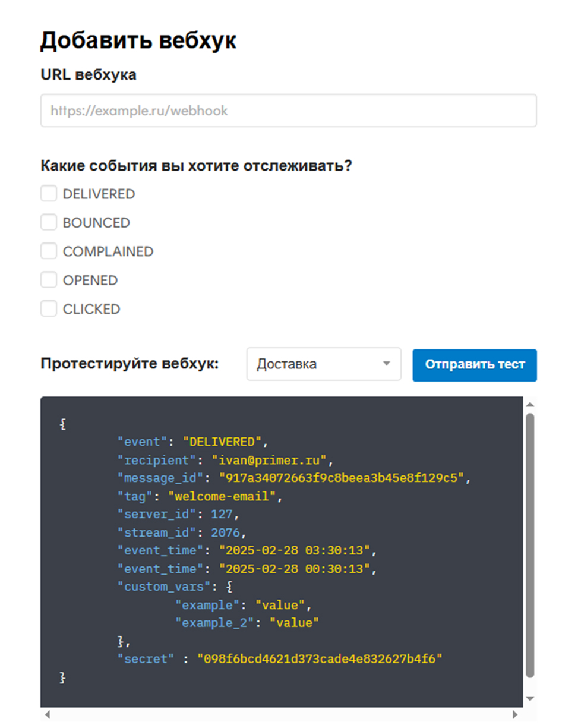Click the Добавить вебхук heading
578x728 pixels.
(138, 40)
